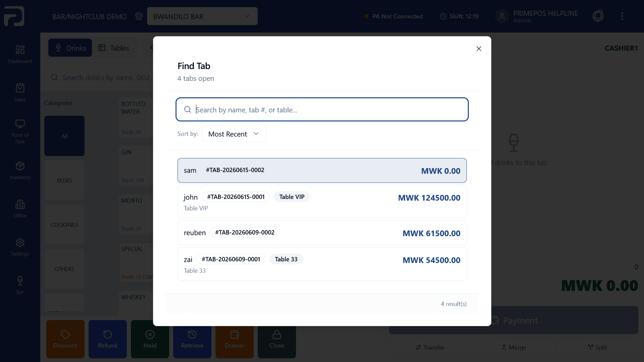The width and height of the screenshot is (644, 362).
Task: Click the MWK 54500.00 amount
Action: coord(431,260)
